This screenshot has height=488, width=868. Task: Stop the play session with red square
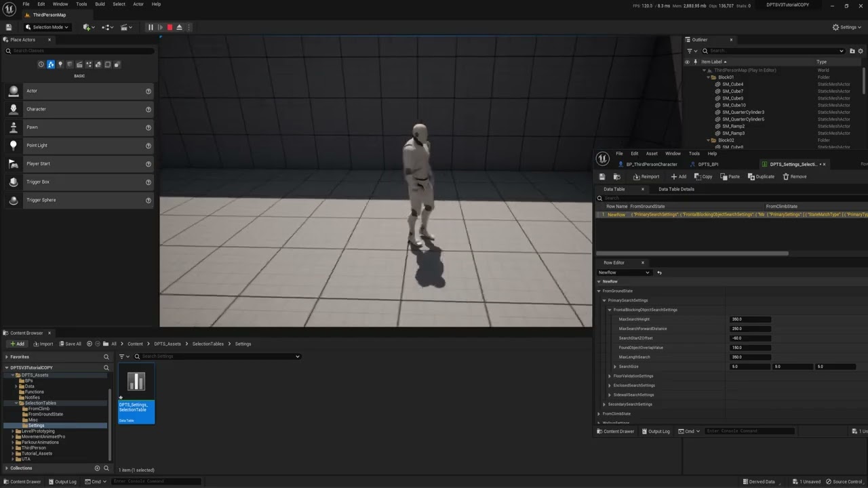(x=170, y=27)
